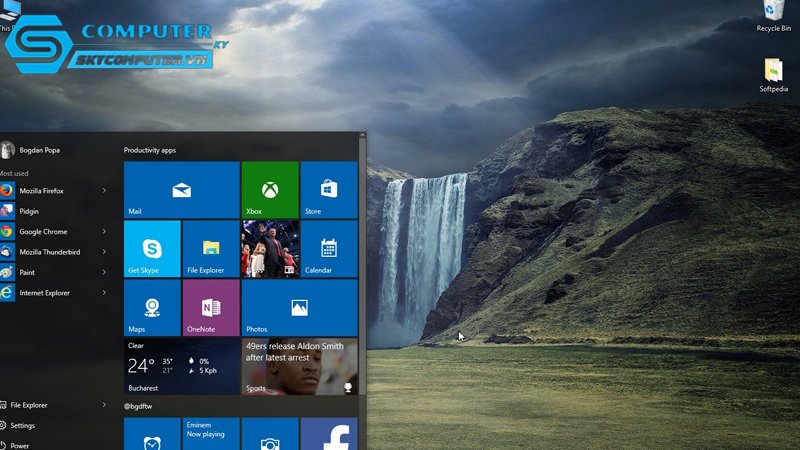Open the Photos tile
800x450 pixels.
pos(299,308)
